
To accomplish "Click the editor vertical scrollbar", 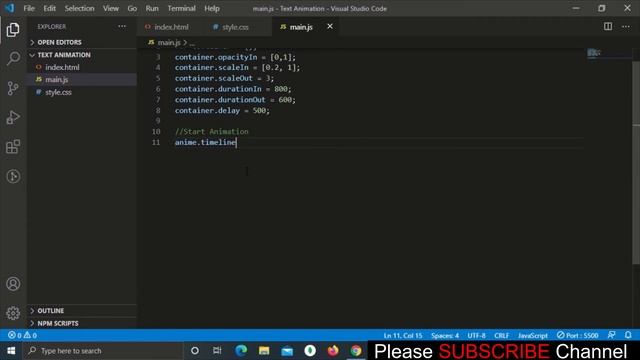I will coord(636,162).
